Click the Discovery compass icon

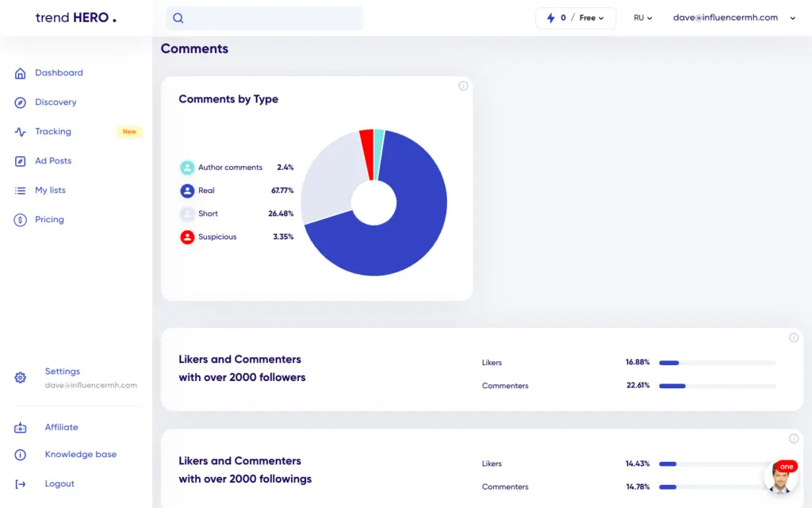pyautogui.click(x=21, y=102)
